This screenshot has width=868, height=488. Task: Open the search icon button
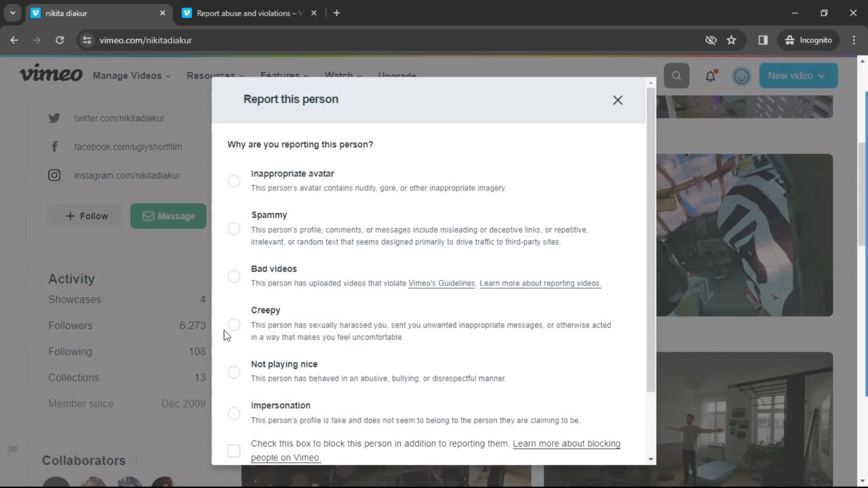pos(676,75)
